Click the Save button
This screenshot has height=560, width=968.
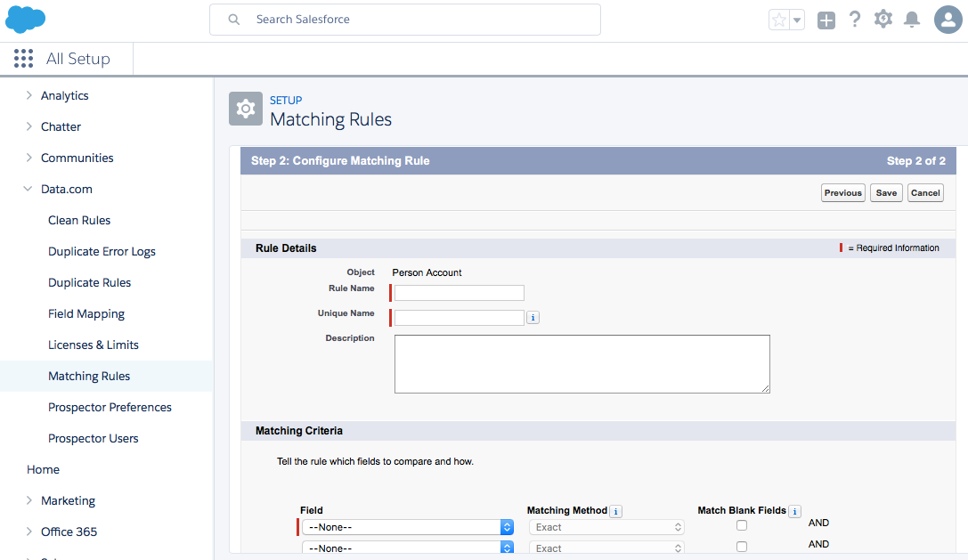(886, 192)
